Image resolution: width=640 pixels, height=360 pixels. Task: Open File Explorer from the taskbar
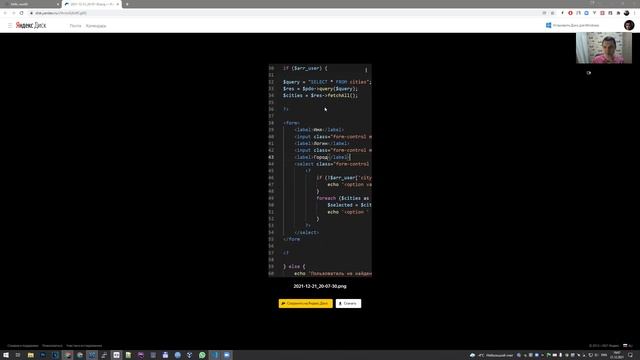31,355
